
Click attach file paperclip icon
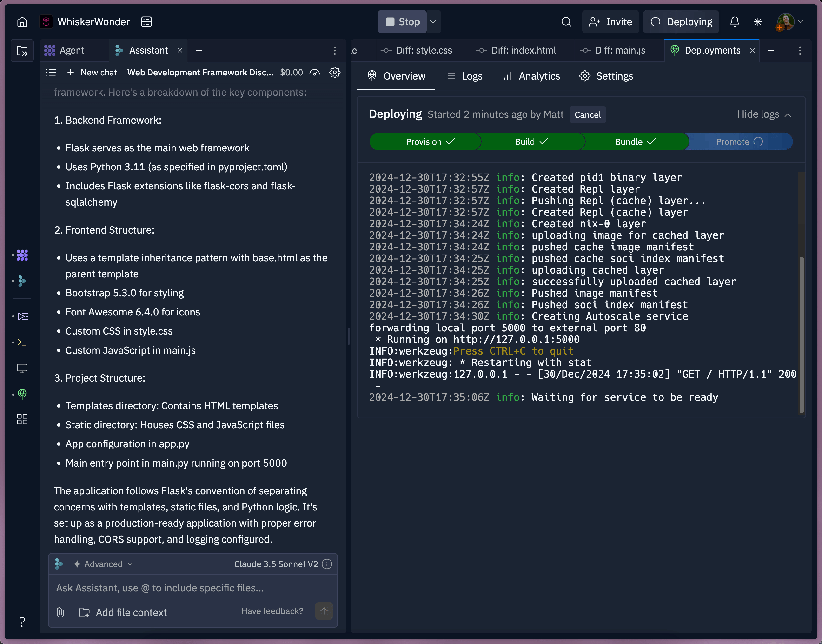[60, 612]
